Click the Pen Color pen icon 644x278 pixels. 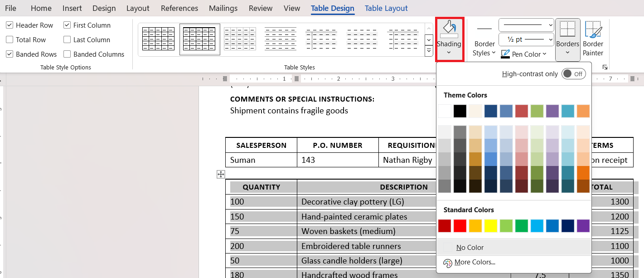[x=505, y=54]
